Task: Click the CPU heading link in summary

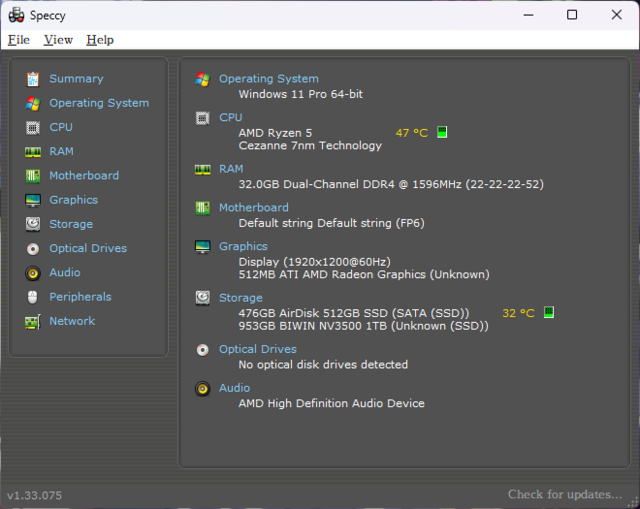Action: (231, 118)
